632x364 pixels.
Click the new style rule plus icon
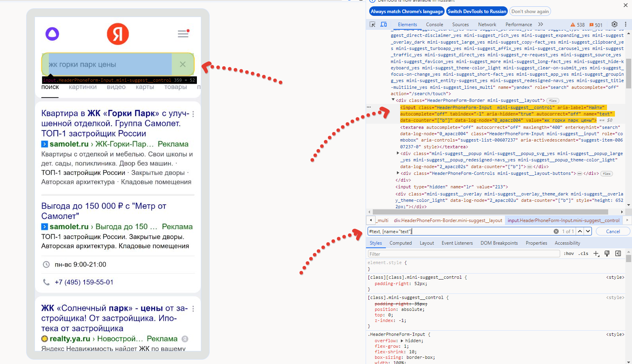pyautogui.click(x=596, y=254)
